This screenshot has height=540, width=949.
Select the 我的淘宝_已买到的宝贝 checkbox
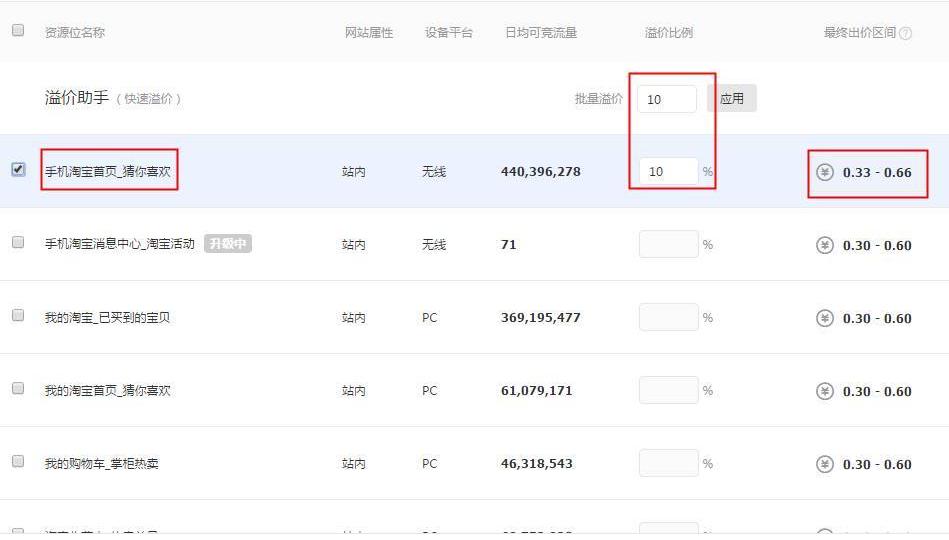(x=18, y=316)
